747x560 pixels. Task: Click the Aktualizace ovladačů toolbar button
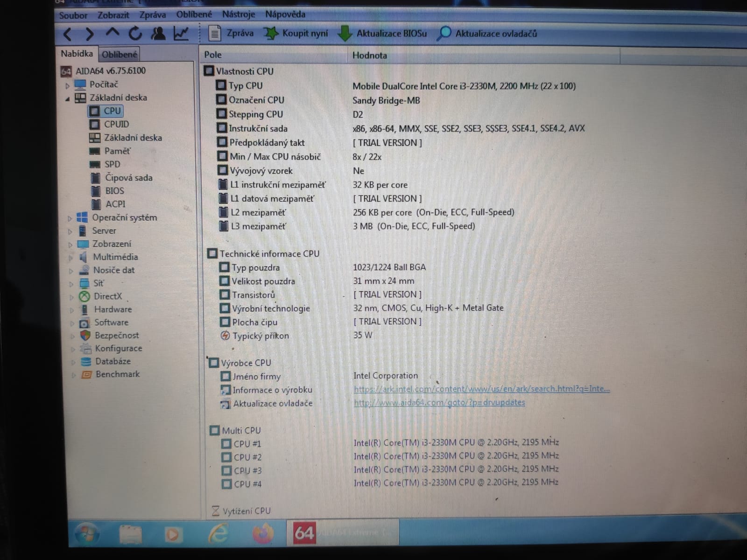click(x=488, y=34)
